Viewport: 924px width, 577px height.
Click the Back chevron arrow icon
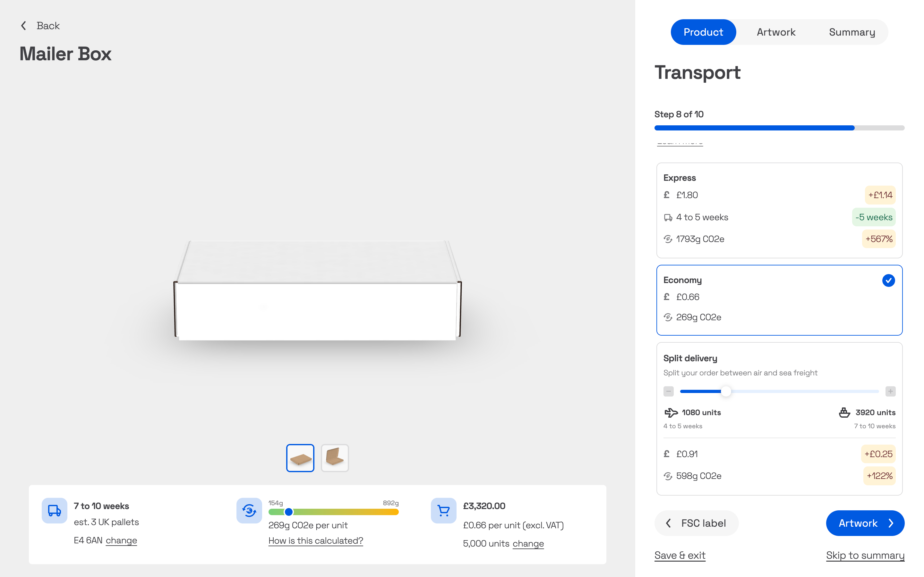(24, 26)
